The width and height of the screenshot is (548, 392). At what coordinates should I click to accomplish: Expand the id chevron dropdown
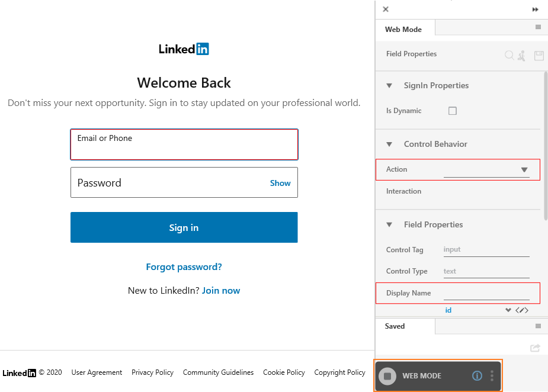click(508, 310)
